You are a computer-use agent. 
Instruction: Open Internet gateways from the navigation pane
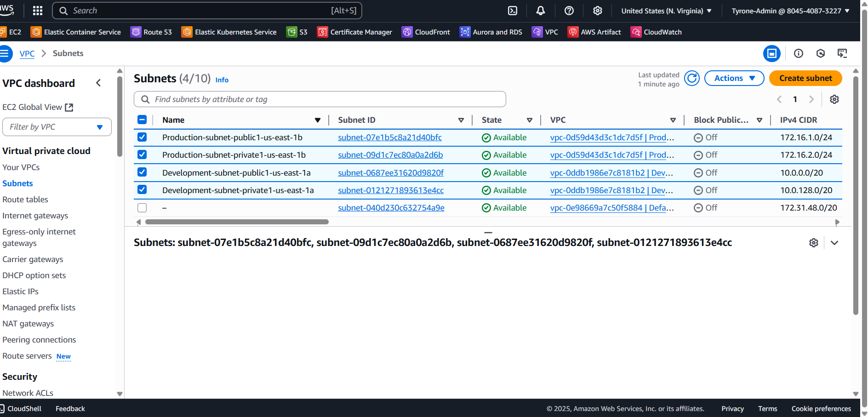point(35,215)
